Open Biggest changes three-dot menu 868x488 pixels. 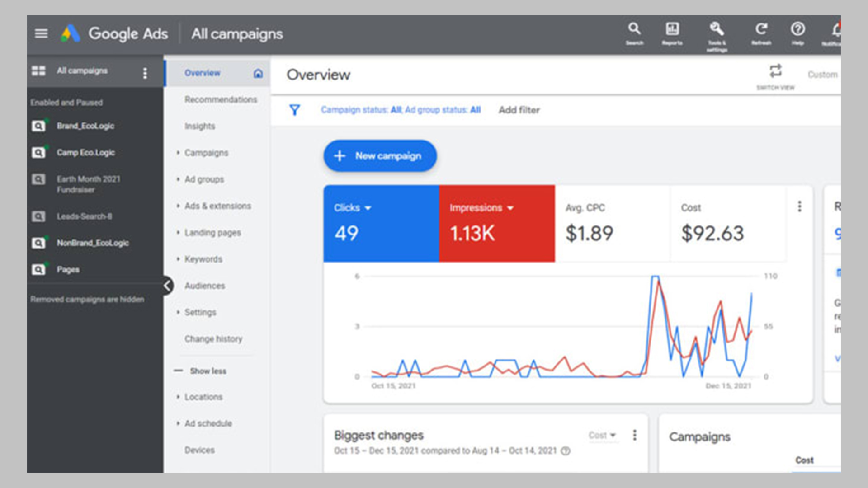coord(635,435)
